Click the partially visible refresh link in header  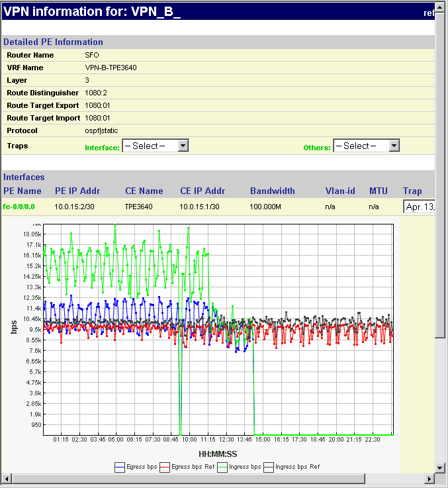point(429,12)
